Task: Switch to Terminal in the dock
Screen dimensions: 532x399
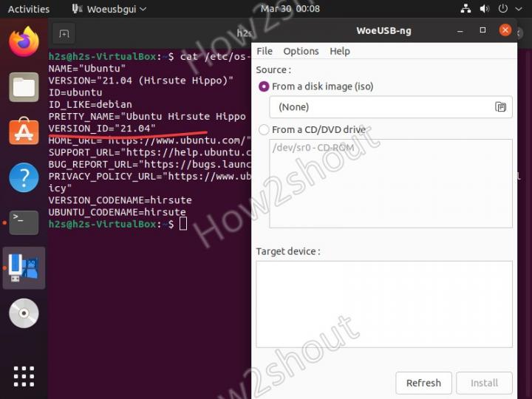Action: coord(24,222)
